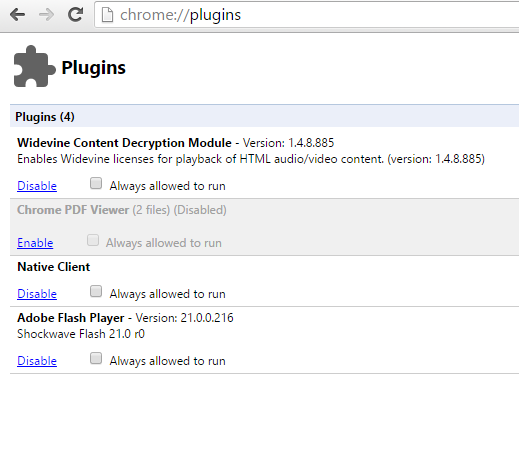
Task: Click the Plugins page heading text
Action: pyautogui.click(x=94, y=68)
